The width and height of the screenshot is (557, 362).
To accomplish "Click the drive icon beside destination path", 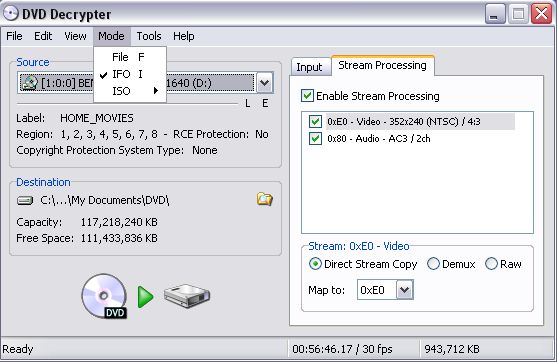I will tap(25, 201).
